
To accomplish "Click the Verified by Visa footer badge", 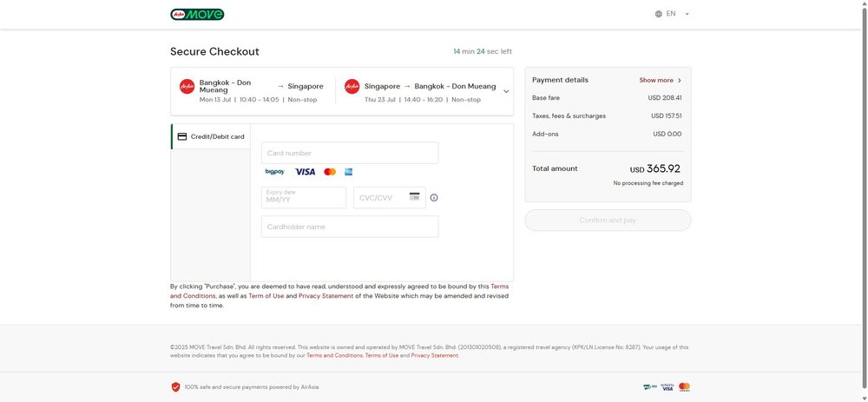I will pyautogui.click(x=667, y=387).
